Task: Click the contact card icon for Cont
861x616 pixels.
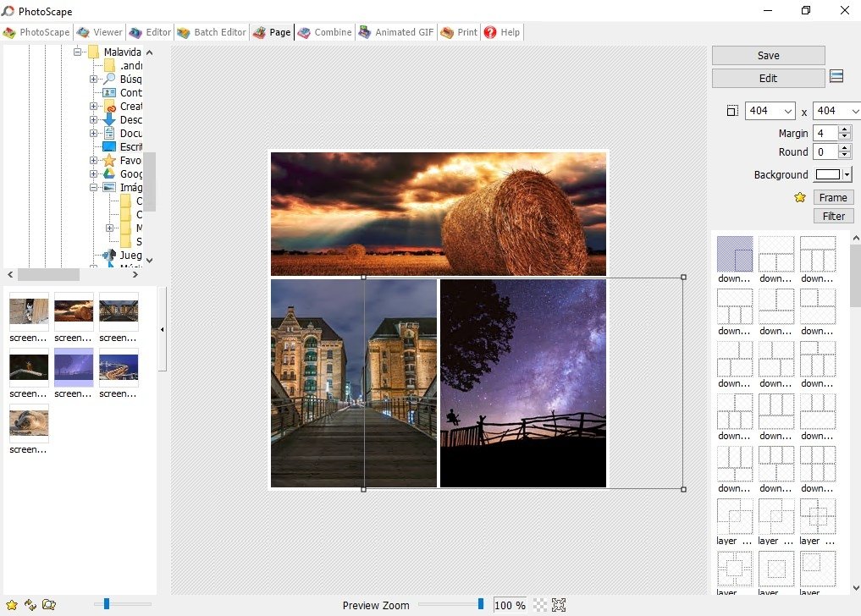Action: point(109,93)
